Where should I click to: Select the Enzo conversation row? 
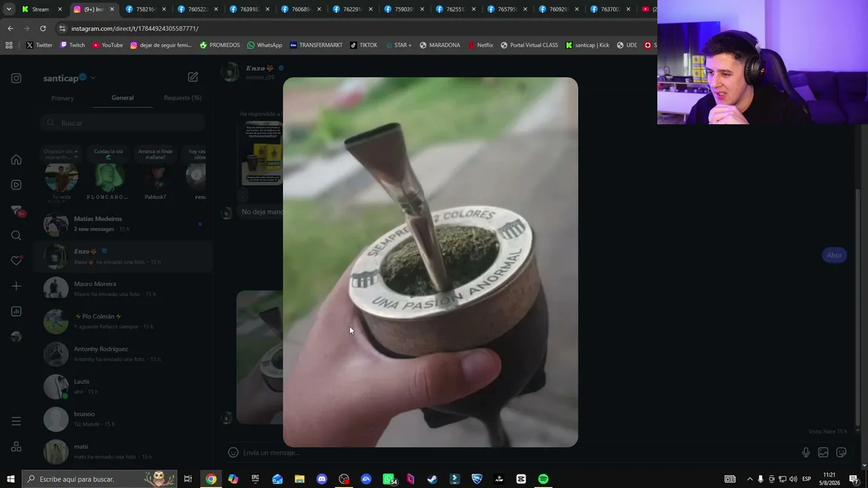[x=123, y=256]
